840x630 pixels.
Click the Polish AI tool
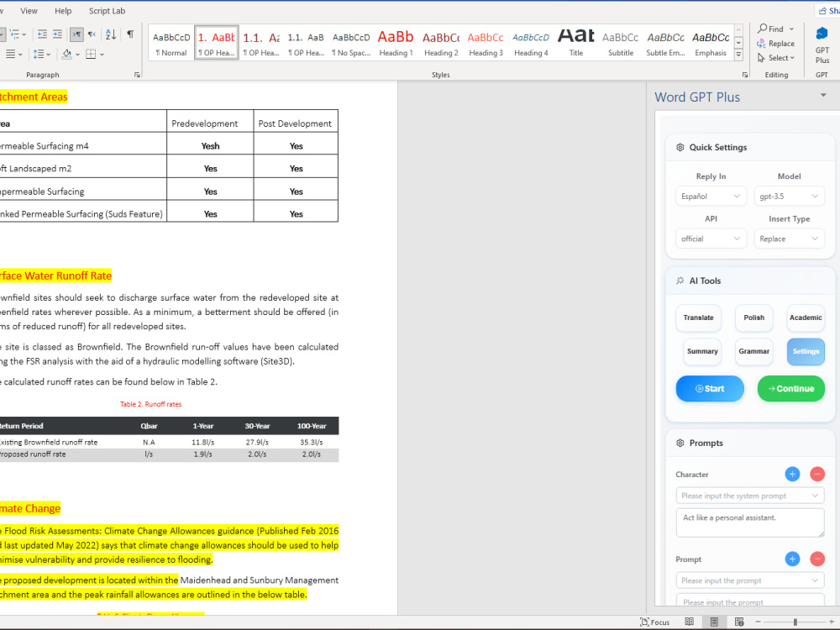pos(753,318)
